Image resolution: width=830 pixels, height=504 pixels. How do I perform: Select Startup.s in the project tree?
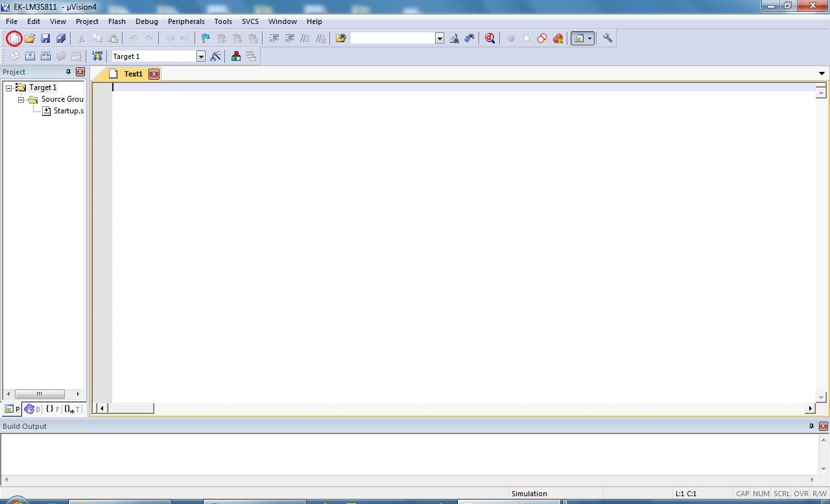pyautogui.click(x=68, y=111)
